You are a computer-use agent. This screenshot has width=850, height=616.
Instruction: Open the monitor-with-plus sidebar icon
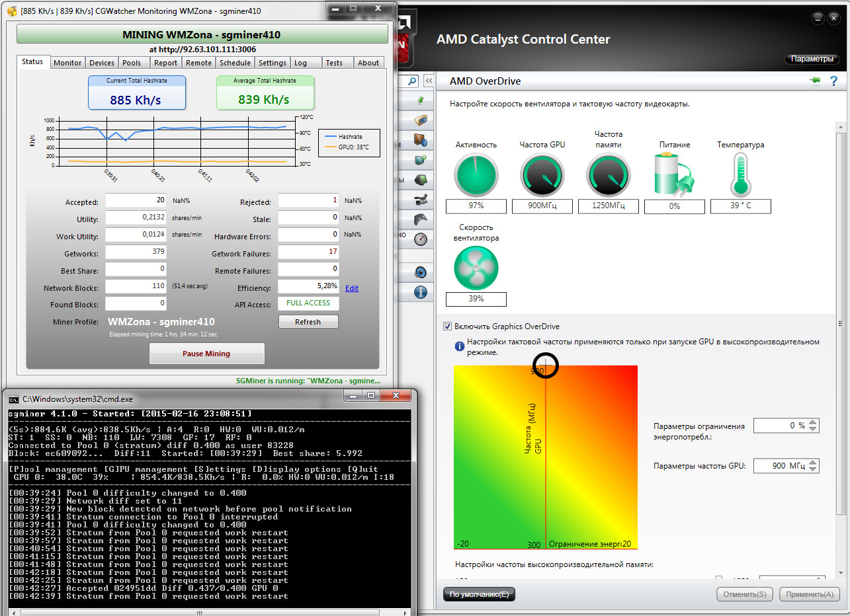click(420, 159)
